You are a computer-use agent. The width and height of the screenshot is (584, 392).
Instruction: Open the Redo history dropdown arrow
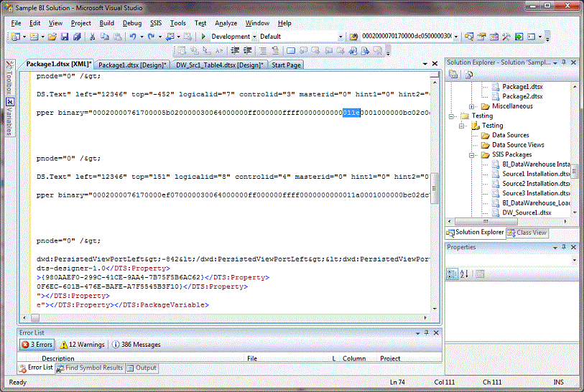[x=160, y=37]
